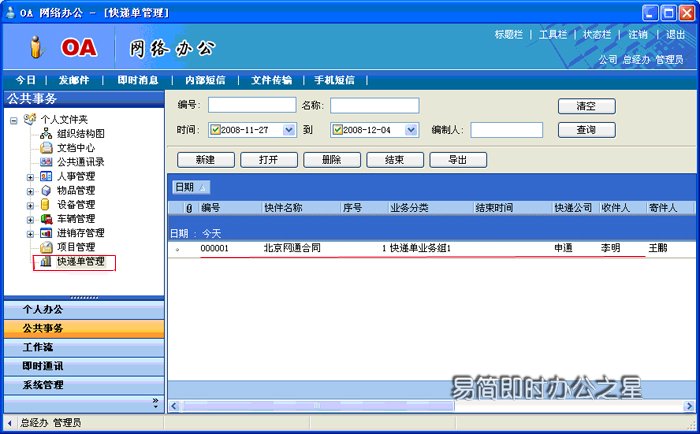Click the 快递公司 column header
The width and height of the screenshot is (700, 434).
click(573, 208)
